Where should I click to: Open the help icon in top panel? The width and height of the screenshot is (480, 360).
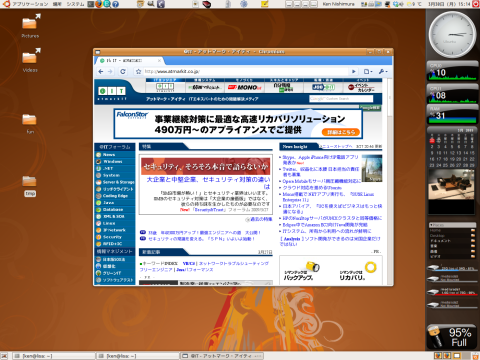(115, 4)
